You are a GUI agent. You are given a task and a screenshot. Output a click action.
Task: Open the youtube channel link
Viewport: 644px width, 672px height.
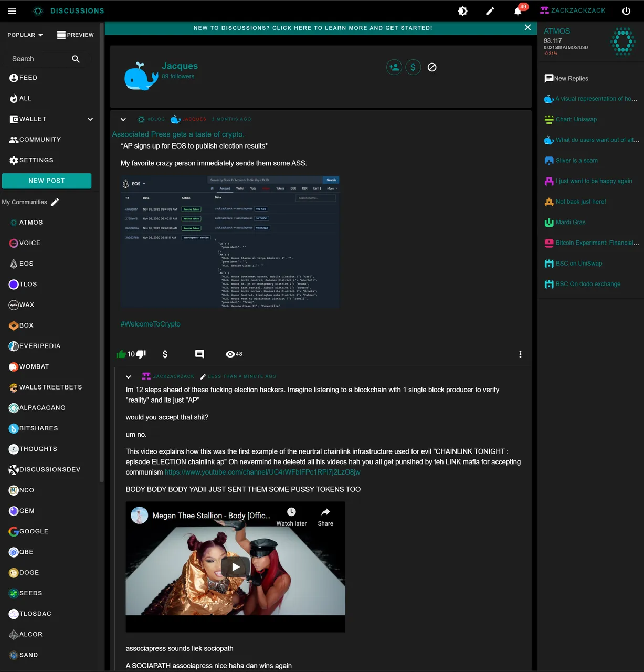click(262, 472)
